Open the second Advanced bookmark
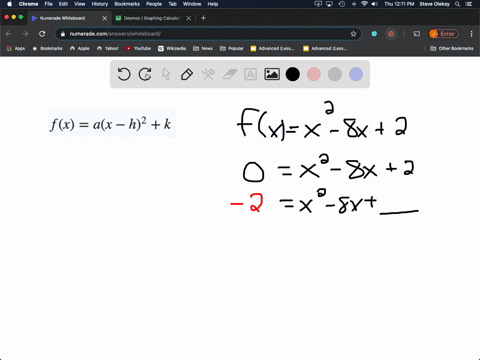This screenshot has height=360, width=480. 325,48
